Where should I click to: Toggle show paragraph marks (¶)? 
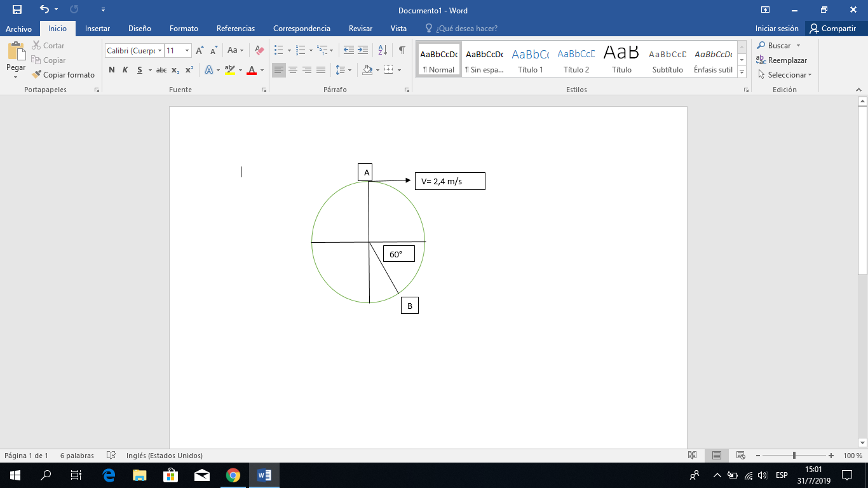(x=402, y=50)
